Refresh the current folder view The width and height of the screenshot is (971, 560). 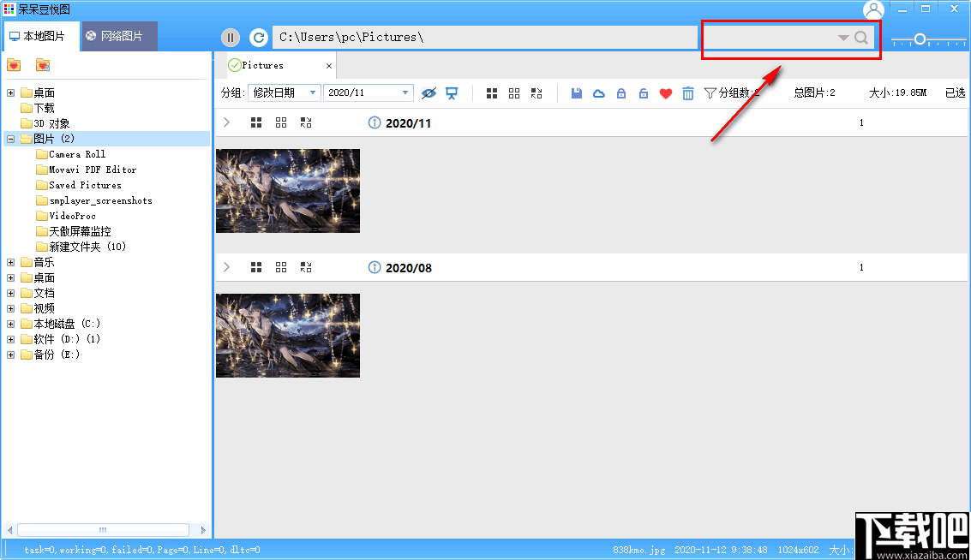[259, 38]
